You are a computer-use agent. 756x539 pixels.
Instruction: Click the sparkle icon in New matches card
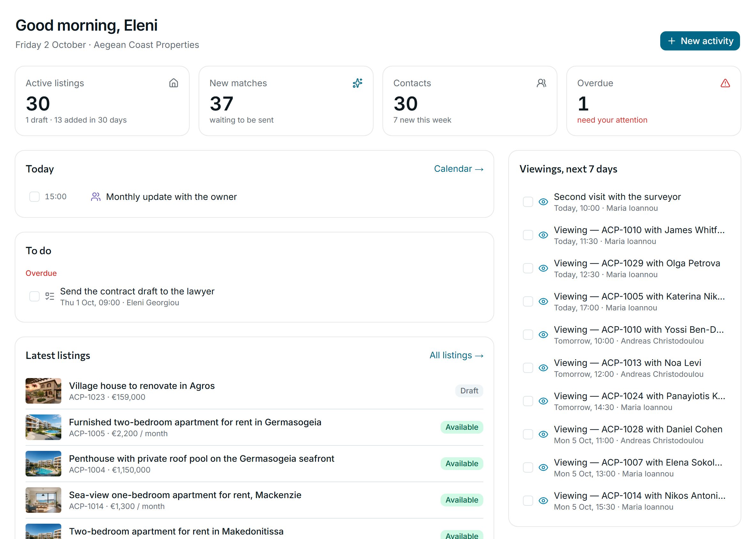(x=358, y=83)
